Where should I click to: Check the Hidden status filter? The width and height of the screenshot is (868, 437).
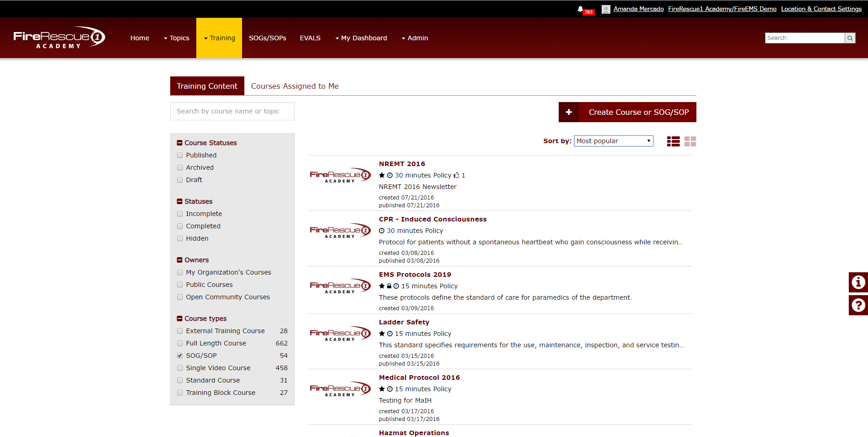[180, 239]
